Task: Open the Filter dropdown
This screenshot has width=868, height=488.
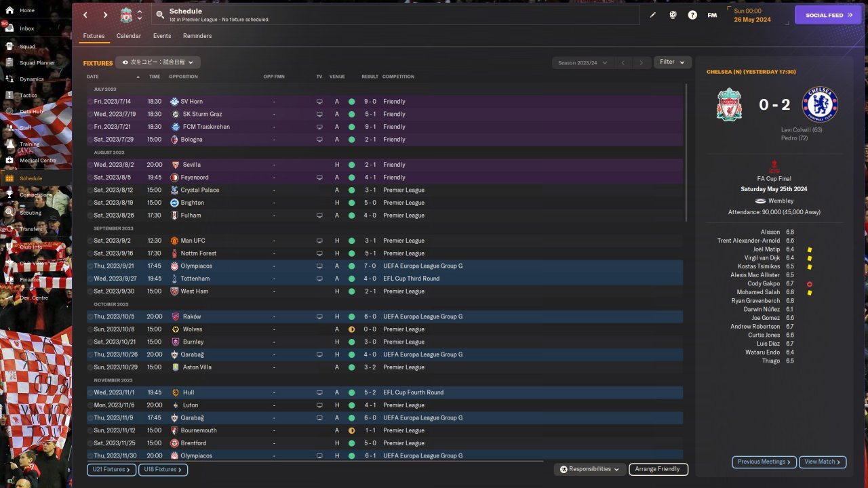Action: click(x=673, y=62)
